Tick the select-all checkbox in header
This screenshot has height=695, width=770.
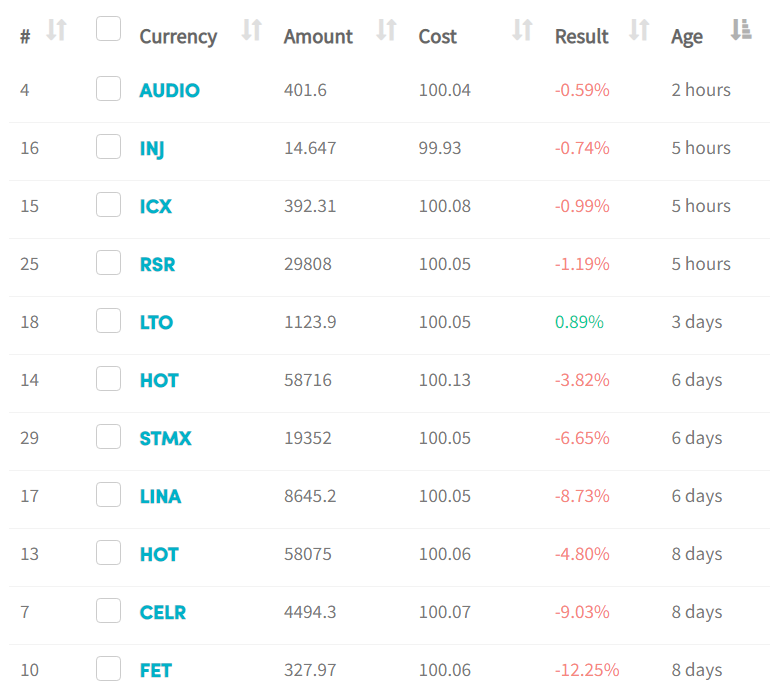point(109,28)
